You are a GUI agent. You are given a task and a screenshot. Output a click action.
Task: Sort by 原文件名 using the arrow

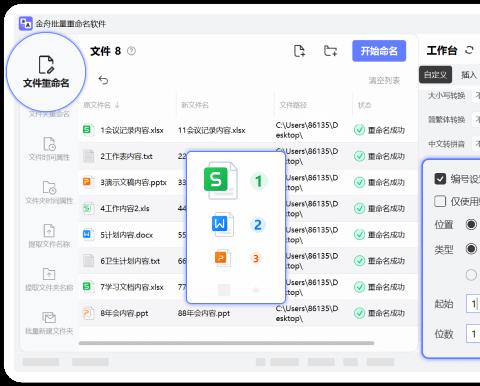click(117, 105)
